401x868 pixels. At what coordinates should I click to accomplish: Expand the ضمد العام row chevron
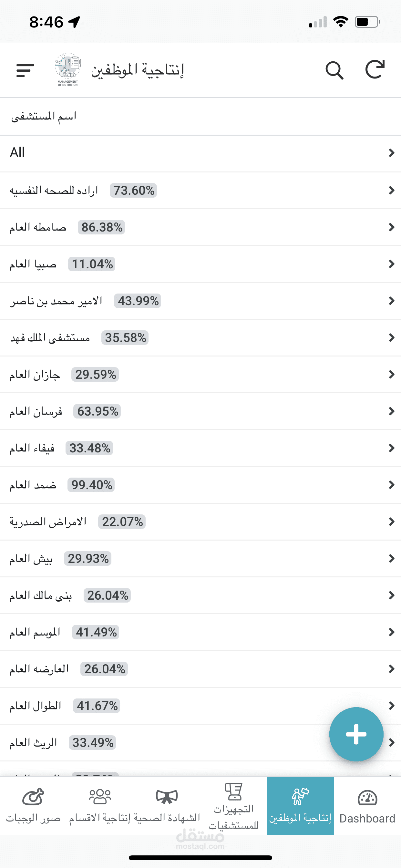pos(391,485)
